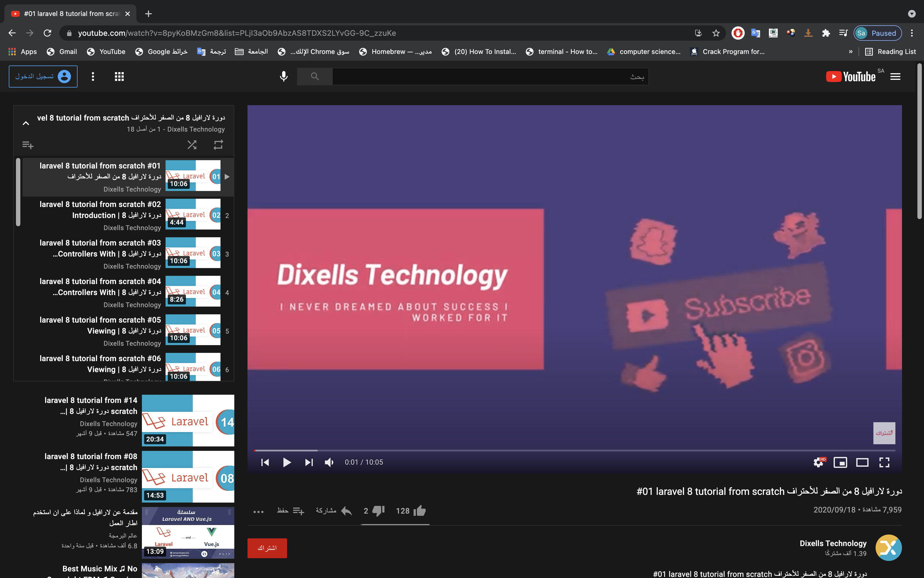Open new browser tab

tap(148, 14)
